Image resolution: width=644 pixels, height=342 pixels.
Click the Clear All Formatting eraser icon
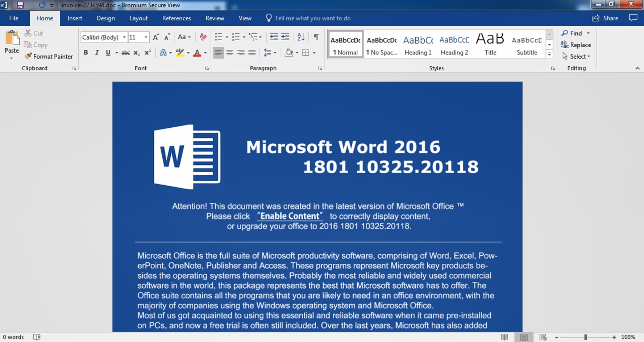tap(203, 37)
